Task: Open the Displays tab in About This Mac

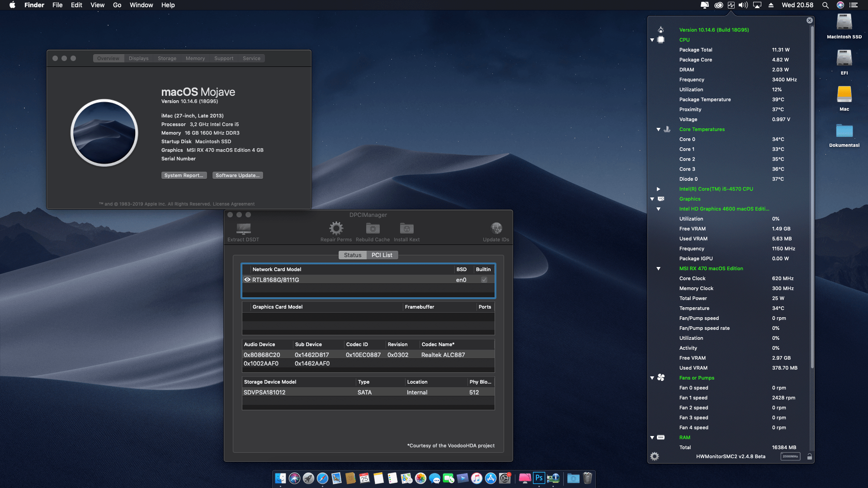Action: tap(138, 58)
